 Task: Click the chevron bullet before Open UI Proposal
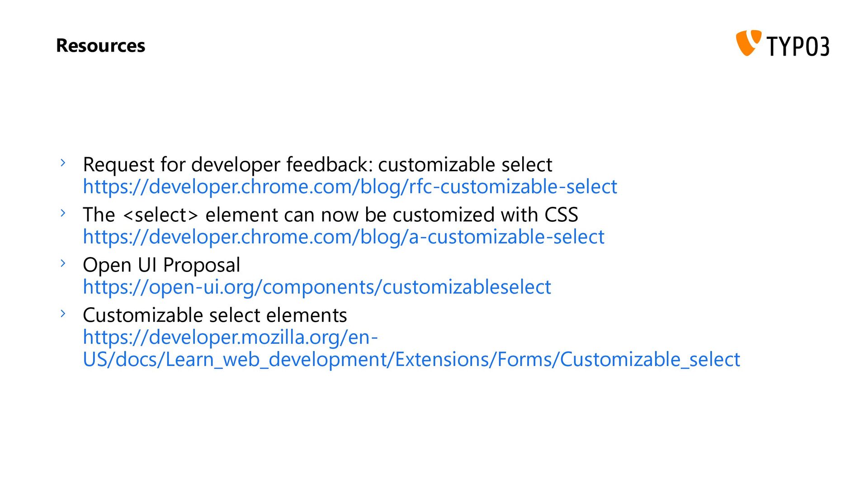(x=63, y=263)
